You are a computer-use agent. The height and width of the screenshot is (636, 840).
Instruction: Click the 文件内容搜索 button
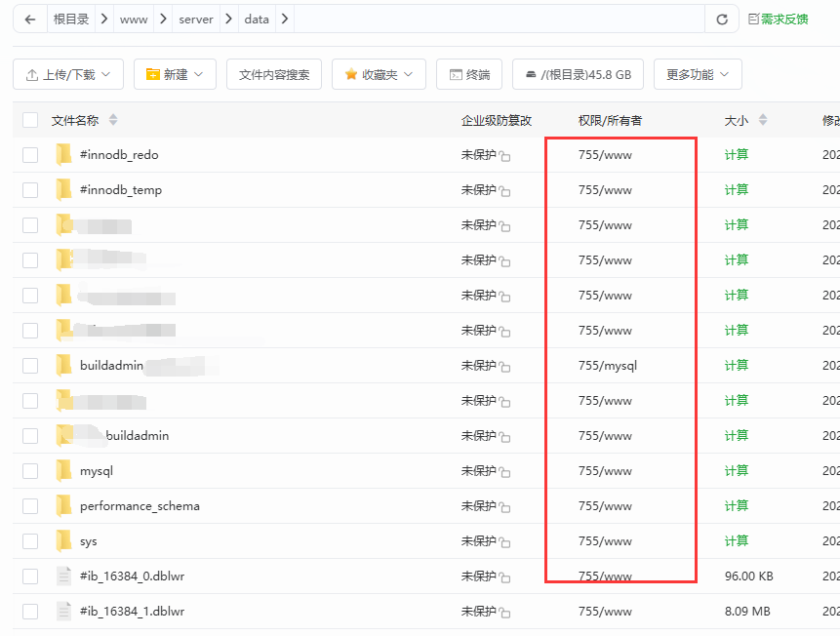274,74
